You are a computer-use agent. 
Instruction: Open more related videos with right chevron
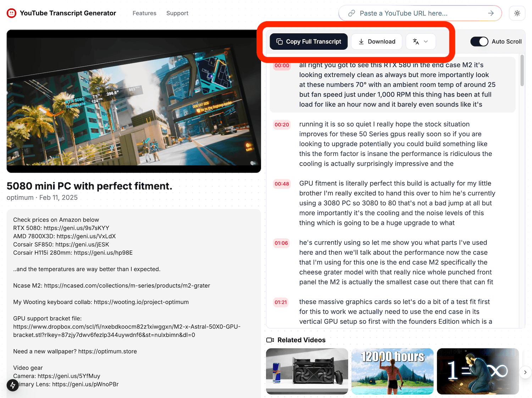point(525,372)
